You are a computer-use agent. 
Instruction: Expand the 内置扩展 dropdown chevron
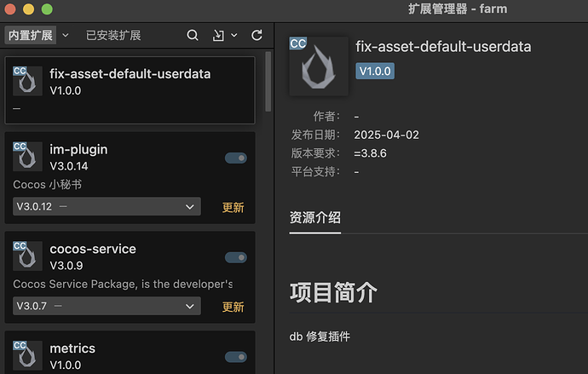pos(63,36)
